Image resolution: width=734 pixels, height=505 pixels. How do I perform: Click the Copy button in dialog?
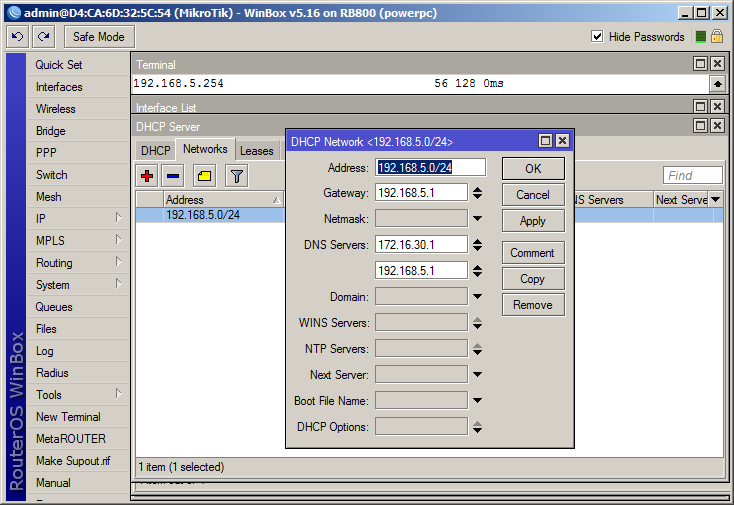533,279
